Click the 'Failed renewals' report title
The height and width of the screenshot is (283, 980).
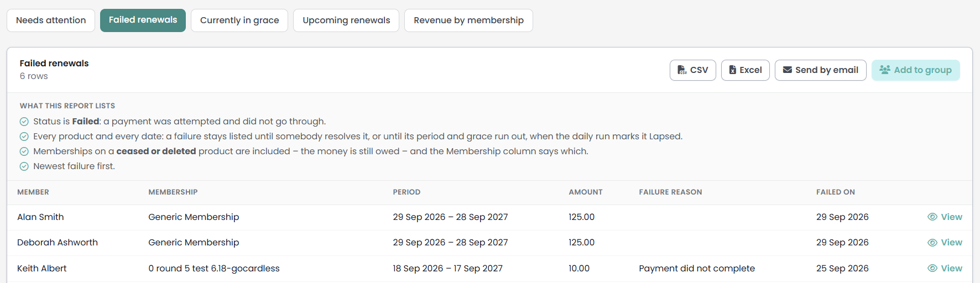pos(54,64)
